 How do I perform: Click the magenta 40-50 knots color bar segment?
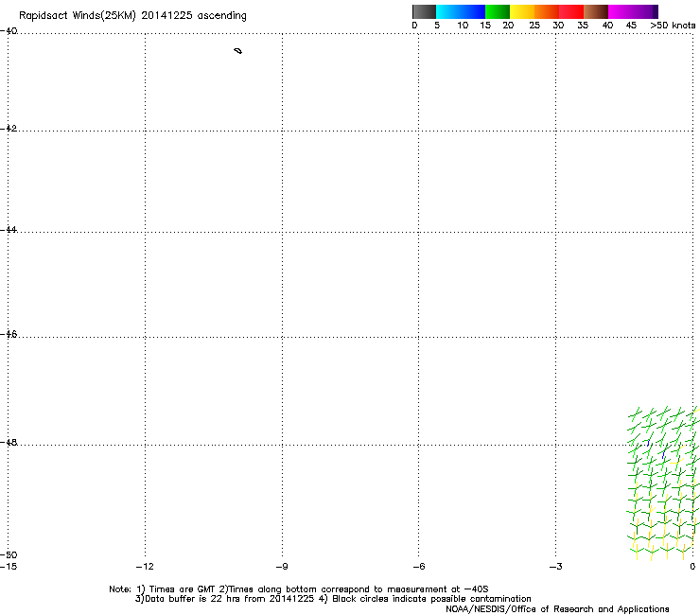pos(633,11)
